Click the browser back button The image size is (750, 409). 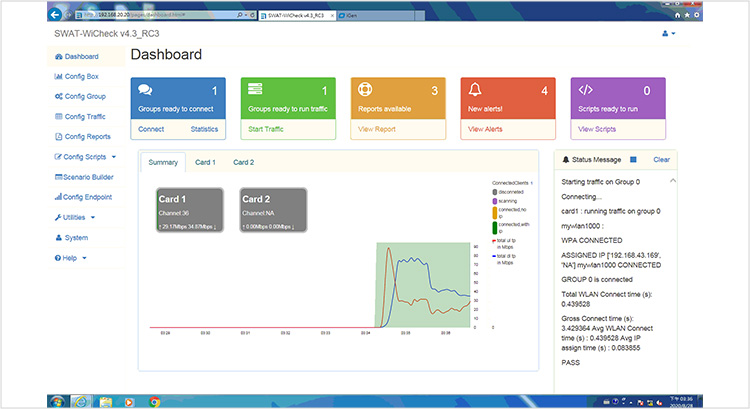[55, 15]
